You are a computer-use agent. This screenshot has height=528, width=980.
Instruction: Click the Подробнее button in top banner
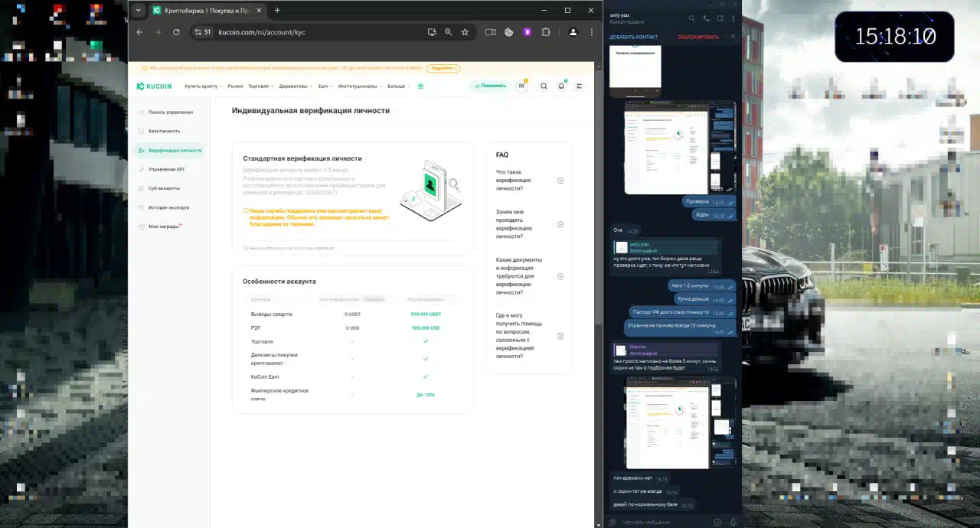coord(443,68)
